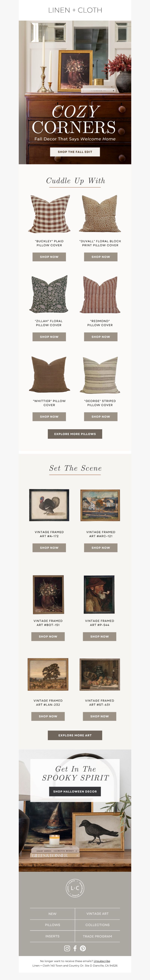This screenshot has width=150, height=980.
Task: Shop now for Vintage Framed Art #LAN-232
Action: tap(48, 716)
